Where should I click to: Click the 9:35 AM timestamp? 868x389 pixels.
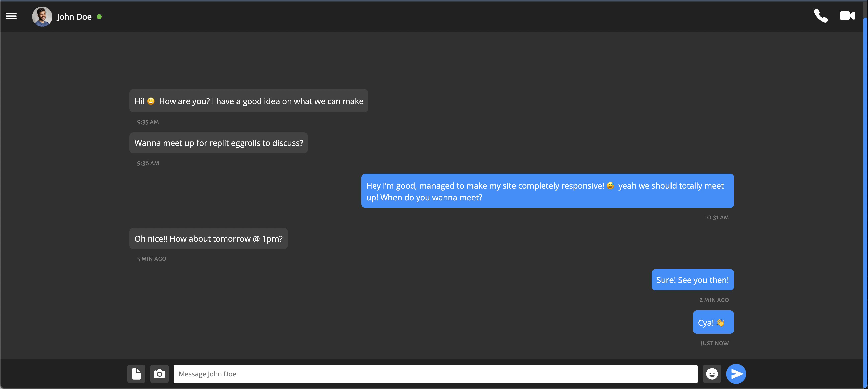[x=148, y=122]
